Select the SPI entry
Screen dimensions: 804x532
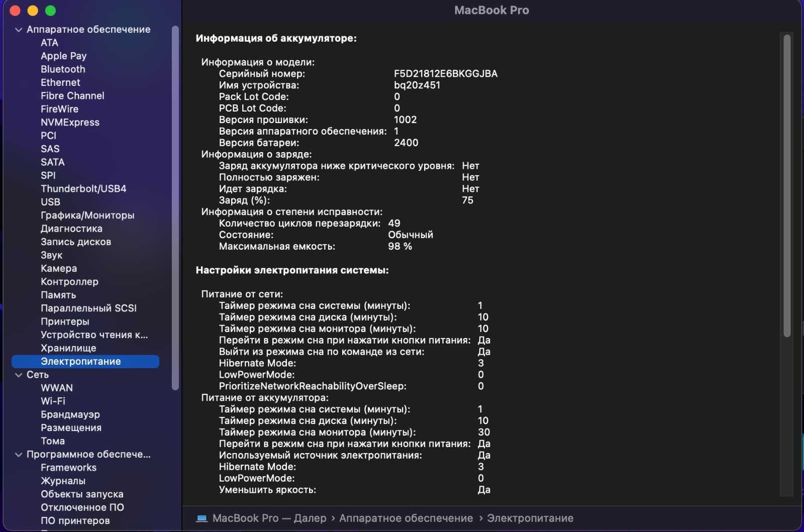click(x=48, y=176)
